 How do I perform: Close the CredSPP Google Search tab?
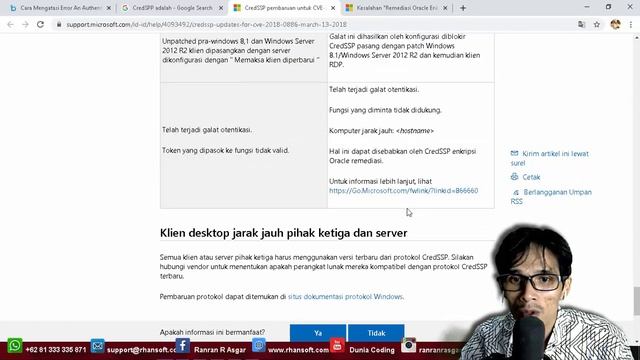click(221, 8)
